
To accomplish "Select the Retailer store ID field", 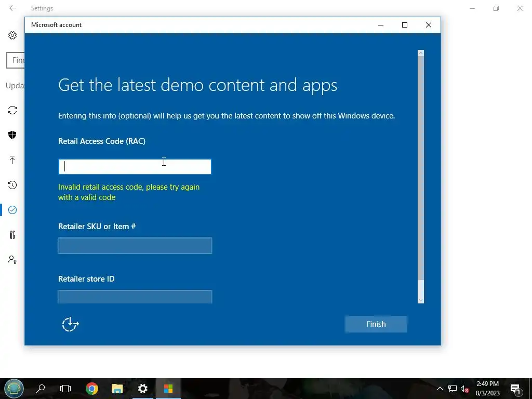I will (x=135, y=297).
